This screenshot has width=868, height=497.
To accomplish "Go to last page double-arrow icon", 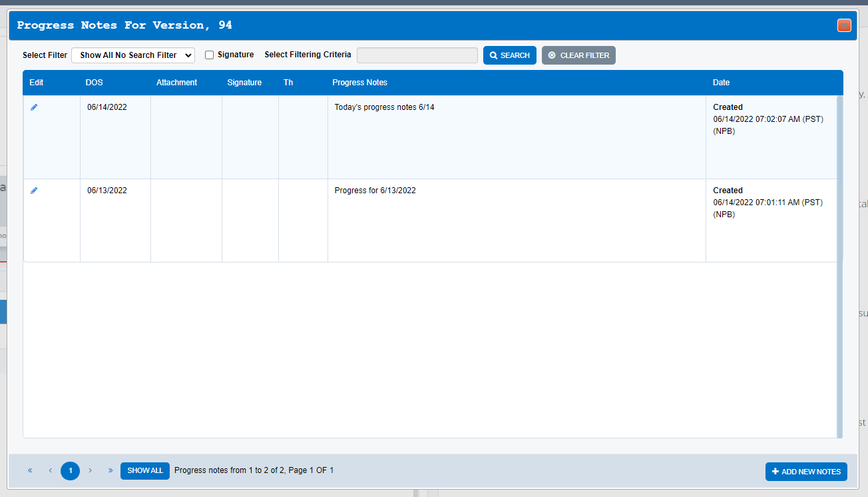I will pos(110,470).
